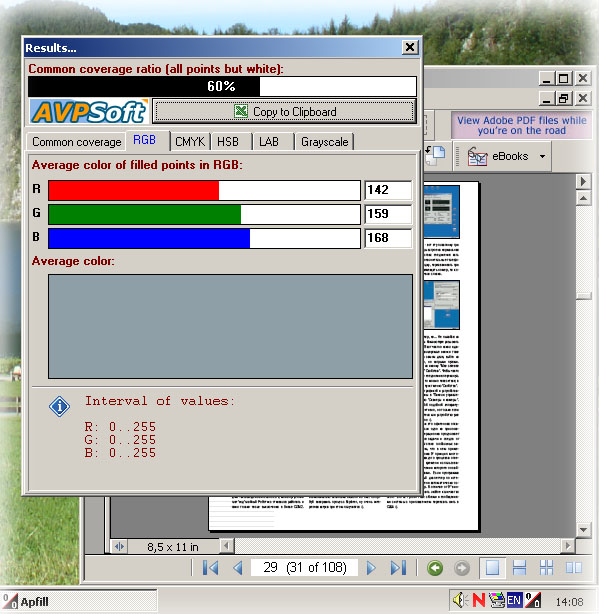Go to the next page
Viewport: 599px width, 614px height.
point(371,567)
